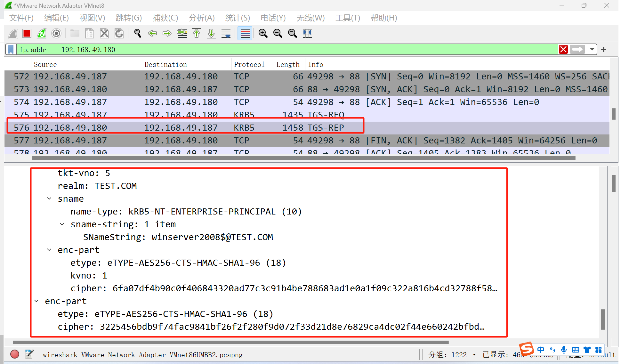This screenshot has width=621, height=364.
Task: Add a filter button with plus
Action: pyautogui.click(x=604, y=50)
